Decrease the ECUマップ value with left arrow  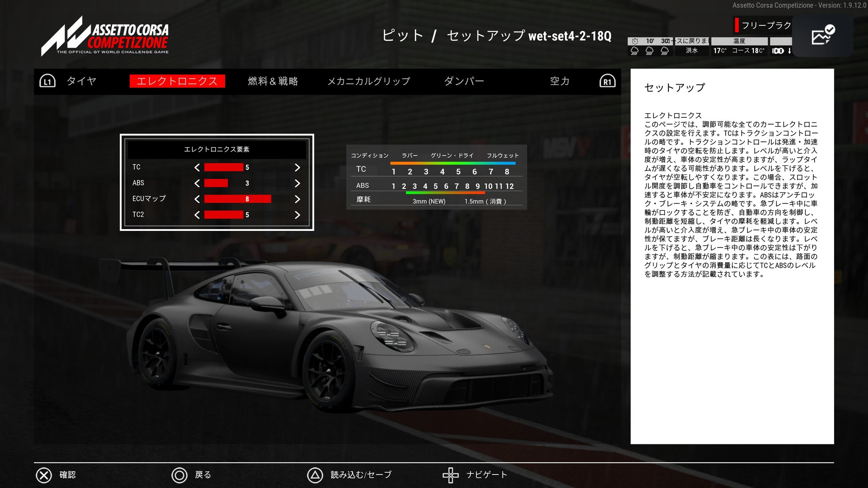pyautogui.click(x=197, y=199)
